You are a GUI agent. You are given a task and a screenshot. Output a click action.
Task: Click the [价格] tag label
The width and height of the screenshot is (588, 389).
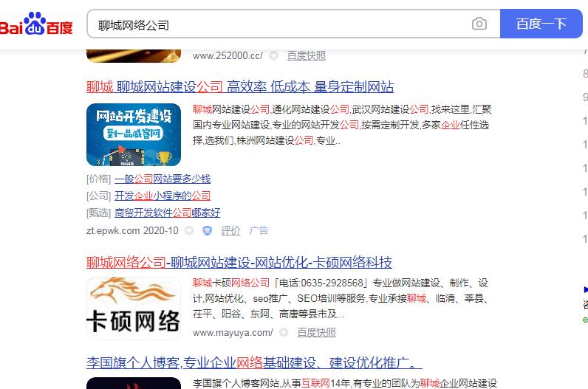click(x=99, y=179)
